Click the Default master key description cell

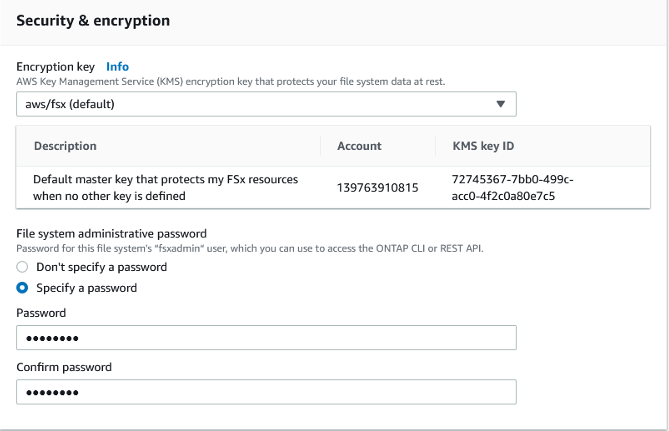click(165, 187)
